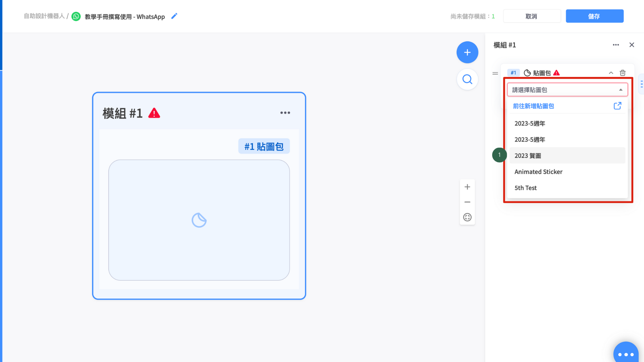Delete sticker pack block with trash icon
This screenshot has width=644, height=362.
(x=622, y=73)
